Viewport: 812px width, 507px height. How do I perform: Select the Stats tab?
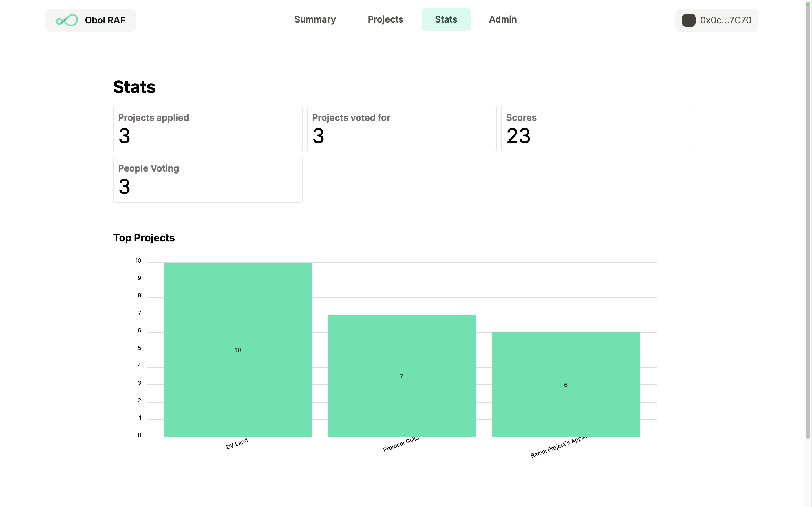tap(445, 19)
